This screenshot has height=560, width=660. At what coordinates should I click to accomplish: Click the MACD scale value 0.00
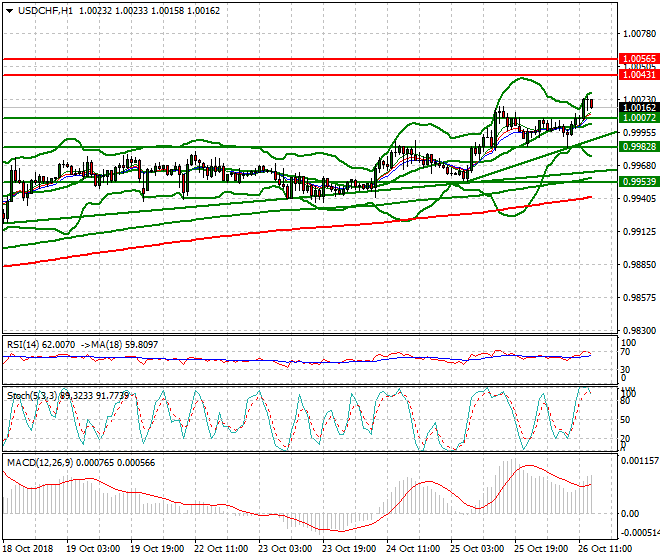pyautogui.click(x=630, y=514)
